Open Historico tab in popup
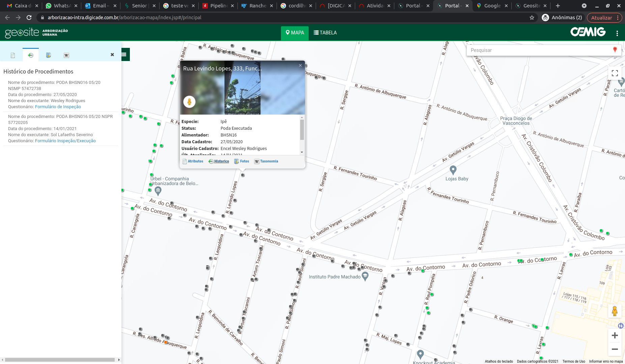Image resolution: width=625 pixels, height=364 pixels. [x=219, y=161]
